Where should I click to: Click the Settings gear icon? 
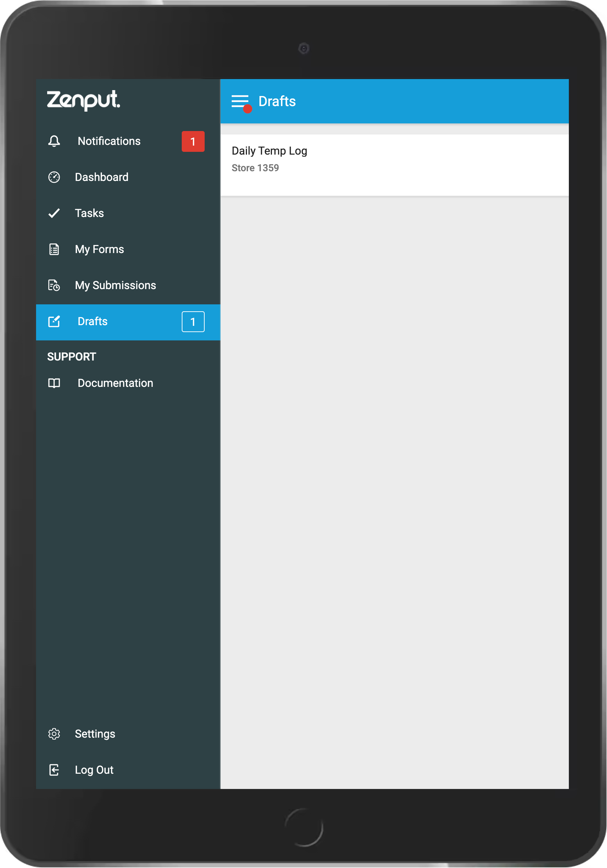click(54, 734)
